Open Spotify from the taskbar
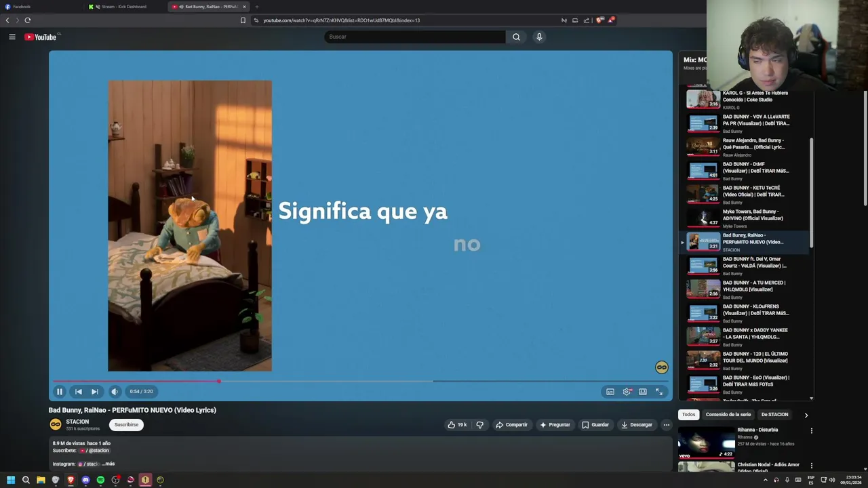Screen dimensions: 868x488 click(100, 480)
